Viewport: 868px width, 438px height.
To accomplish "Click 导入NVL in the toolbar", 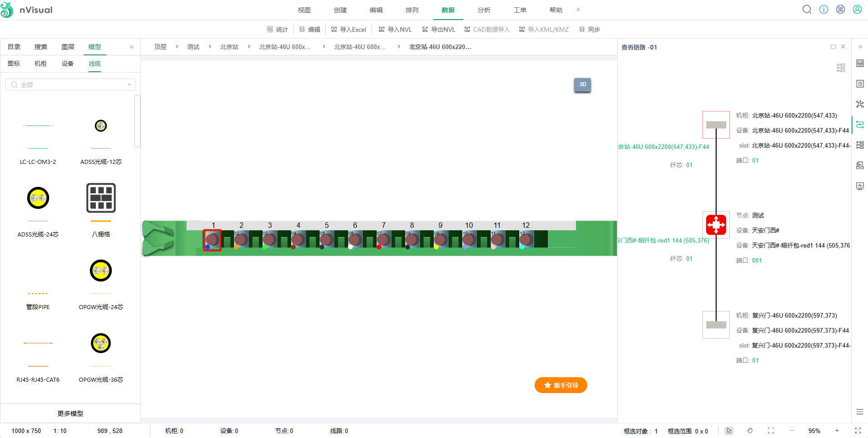I will [395, 30].
